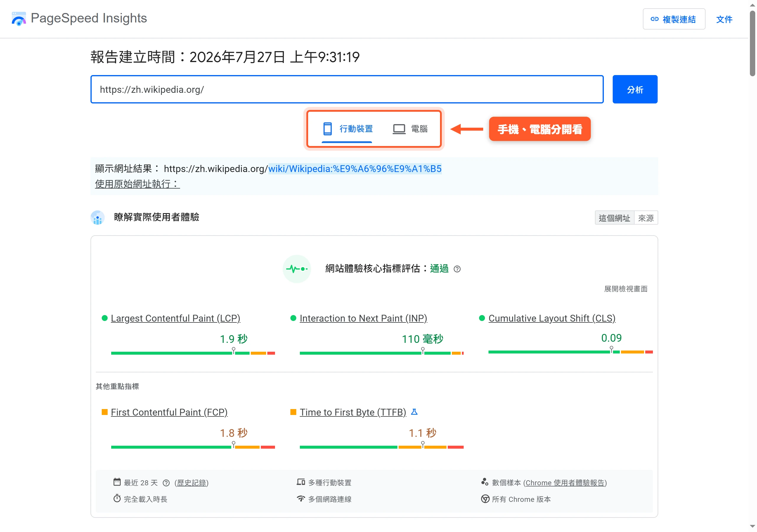Viewport: 757px width, 532px height.
Task: Open Chrome 使用者體驗報告 link
Action: coord(565,483)
